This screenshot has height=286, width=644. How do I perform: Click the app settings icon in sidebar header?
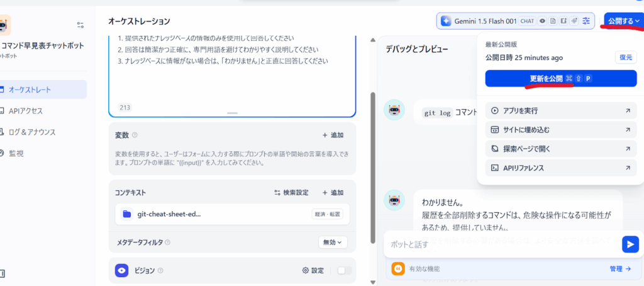(80, 25)
